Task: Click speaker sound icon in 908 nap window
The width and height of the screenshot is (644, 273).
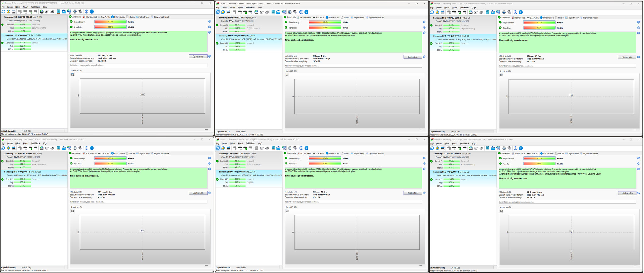Action: [295, 12]
